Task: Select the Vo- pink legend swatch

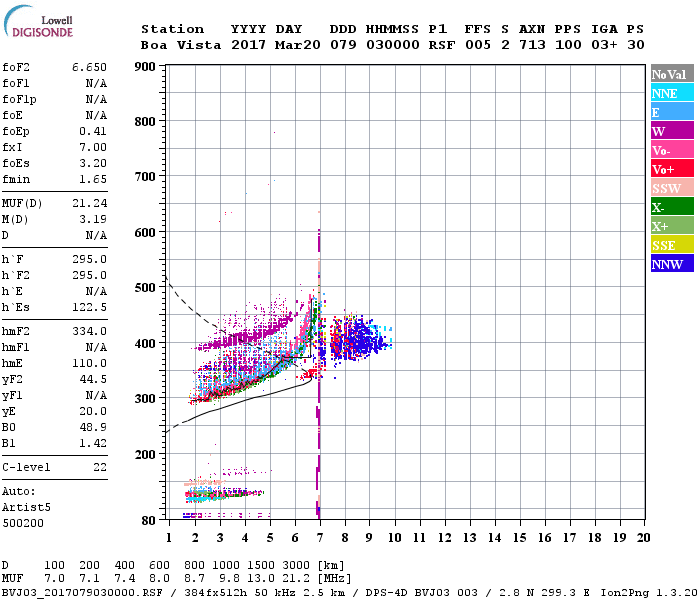Action: point(672,150)
